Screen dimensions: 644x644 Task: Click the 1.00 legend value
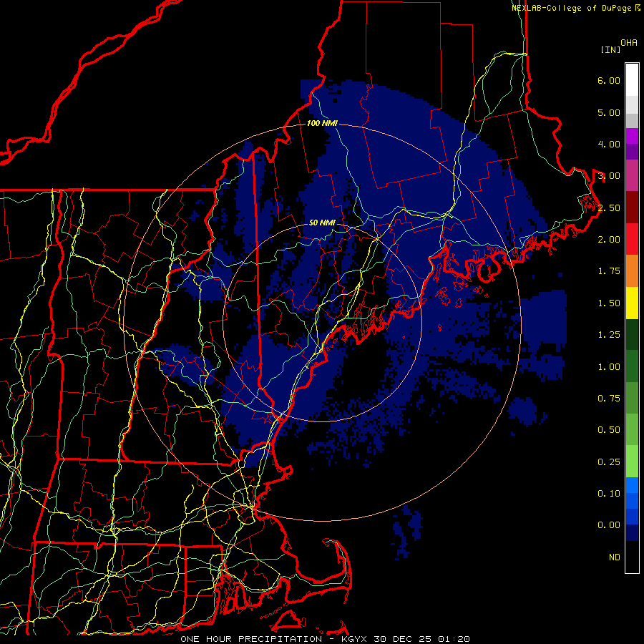(x=609, y=367)
